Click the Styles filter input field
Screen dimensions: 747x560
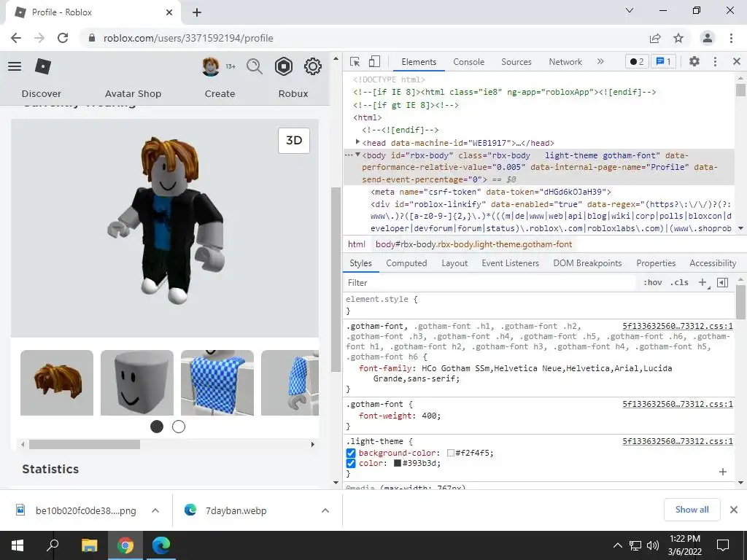tap(491, 282)
